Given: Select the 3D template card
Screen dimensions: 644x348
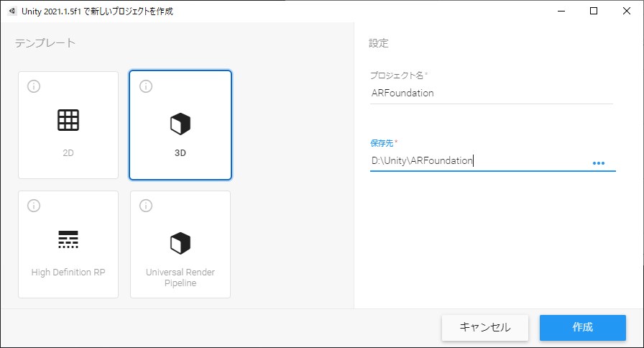Looking at the screenshot, I should coord(180,125).
